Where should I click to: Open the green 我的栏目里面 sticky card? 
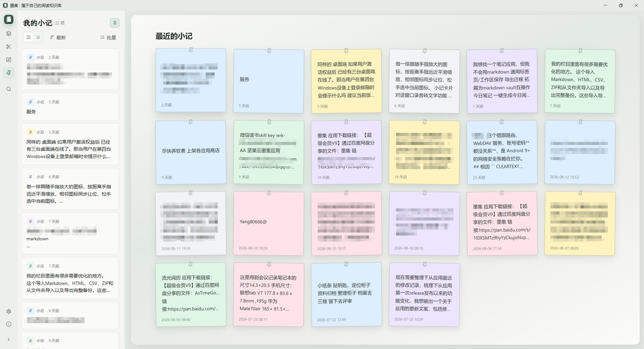tap(580, 81)
